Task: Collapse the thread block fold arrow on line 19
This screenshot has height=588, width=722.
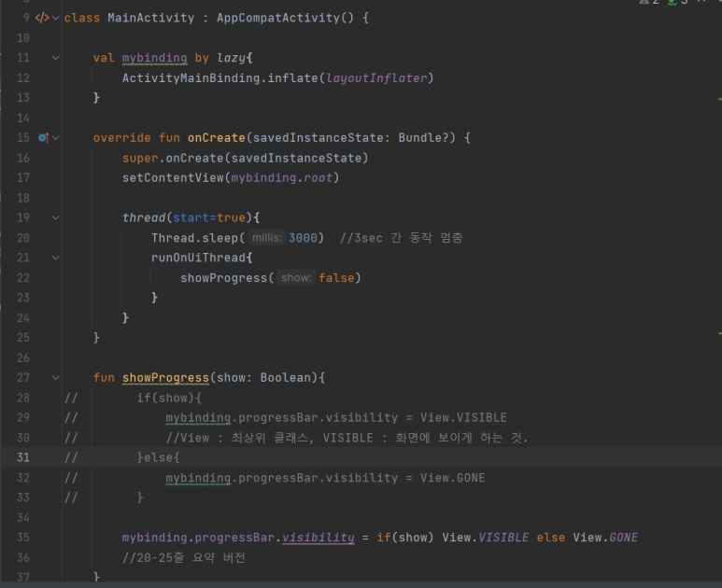Action: 56,217
